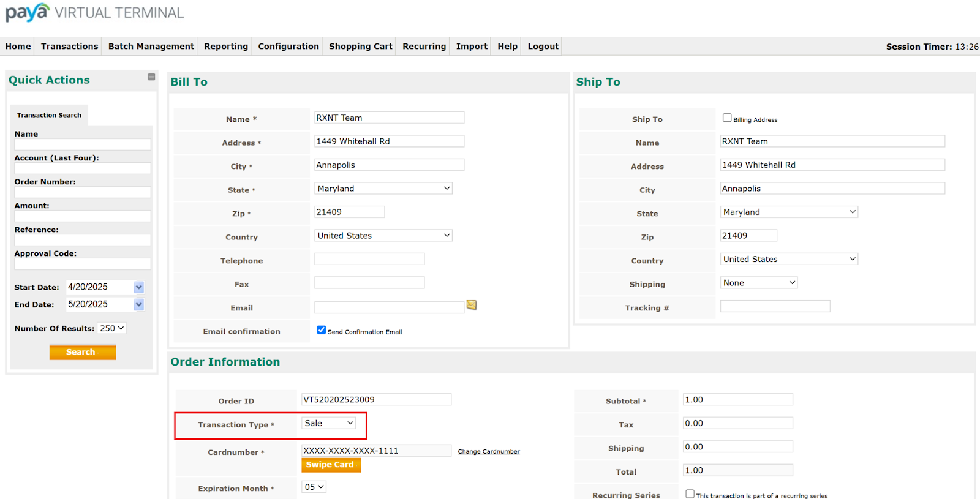Open the Shipping method dropdown

758,283
